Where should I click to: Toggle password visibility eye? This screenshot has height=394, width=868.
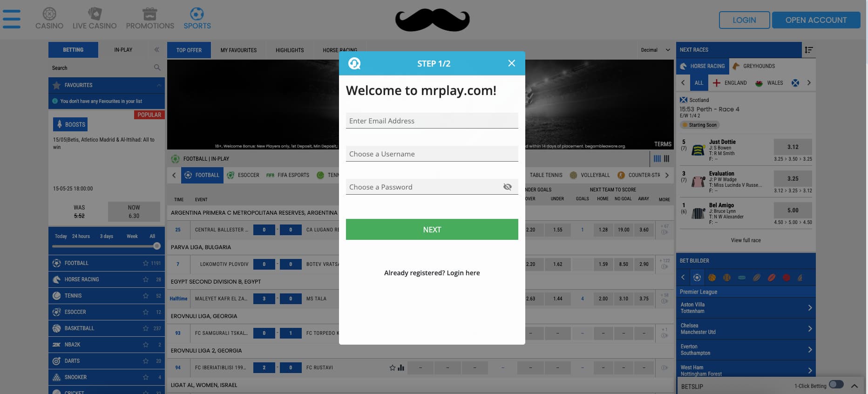pos(508,187)
